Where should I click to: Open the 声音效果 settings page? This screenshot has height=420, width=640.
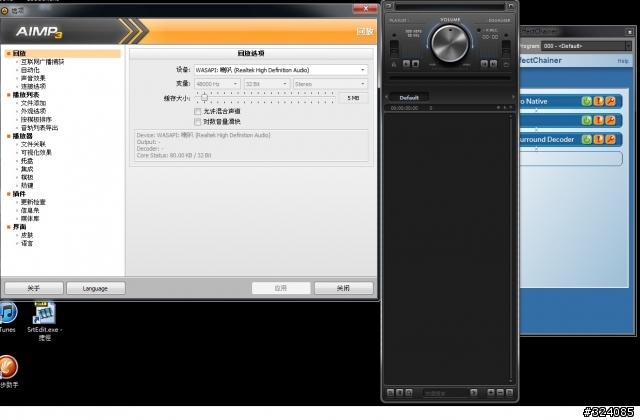pos(33,78)
